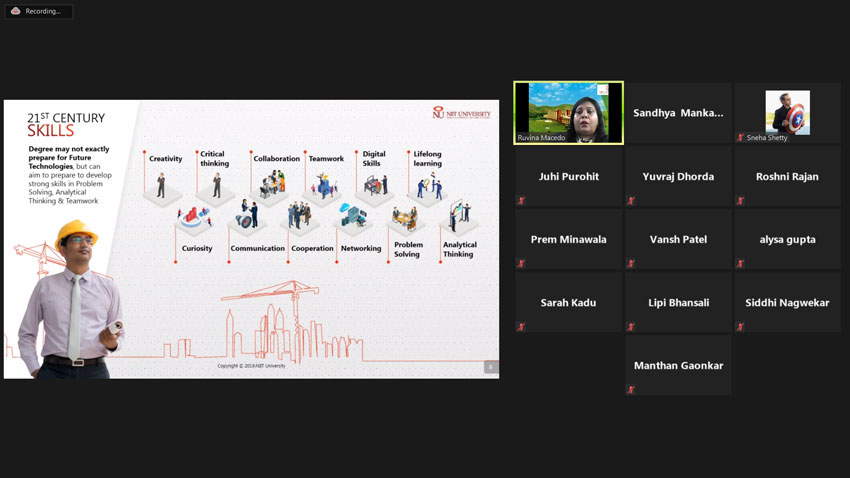Click Sneha Shetty's muted mic icon
The height and width of the screenshot is (478, 850).
[740, 138]
